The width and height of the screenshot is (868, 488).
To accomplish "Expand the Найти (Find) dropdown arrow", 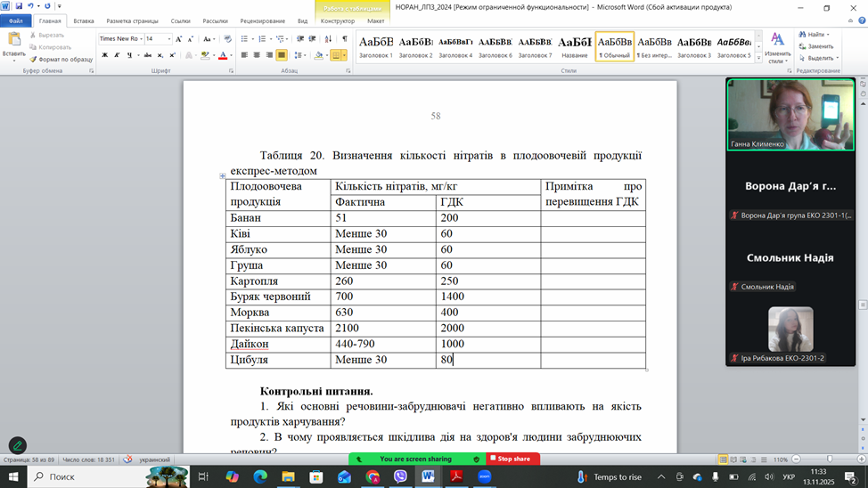I will (830, 35).
